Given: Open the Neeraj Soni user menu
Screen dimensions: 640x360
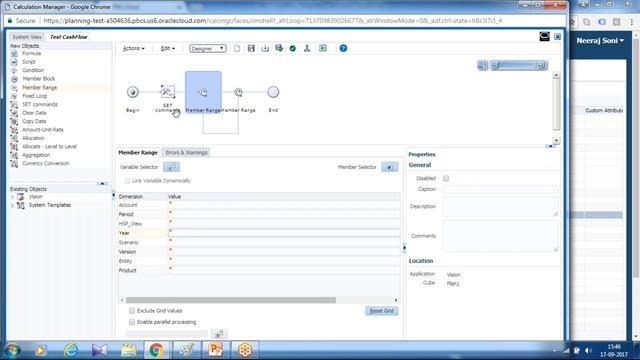Looking at the screenshot, I should (x=600, y=40).
